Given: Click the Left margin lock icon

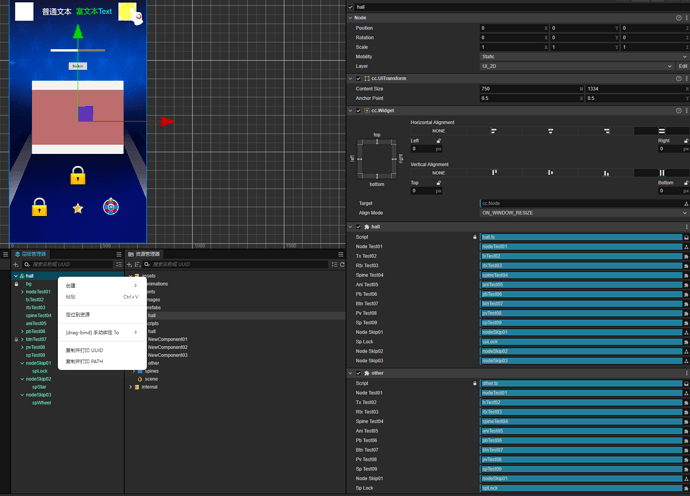Looking at the screenshot, I should (x=438, y=141).
